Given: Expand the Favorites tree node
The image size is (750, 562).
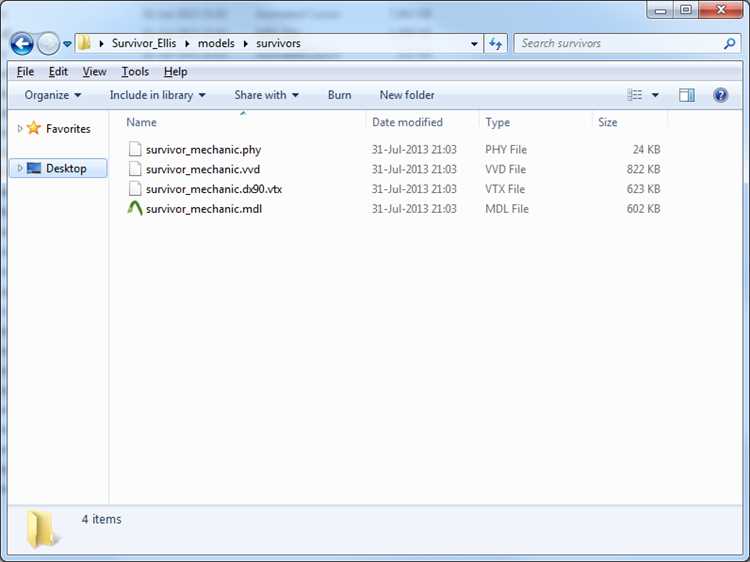Looking at the screenshot, I should pyautogui.click(x=20, y=128).
